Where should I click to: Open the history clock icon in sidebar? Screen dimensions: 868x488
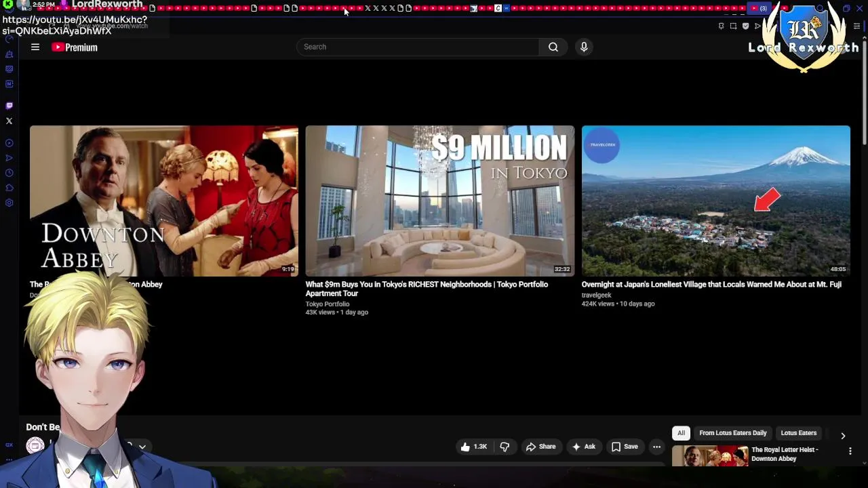point(9,173)
